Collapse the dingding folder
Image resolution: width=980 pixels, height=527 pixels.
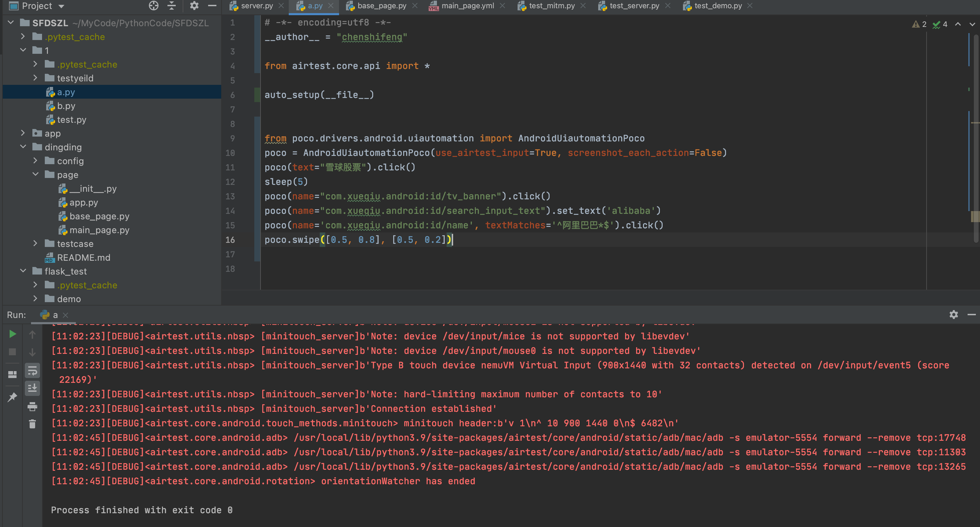23,147
